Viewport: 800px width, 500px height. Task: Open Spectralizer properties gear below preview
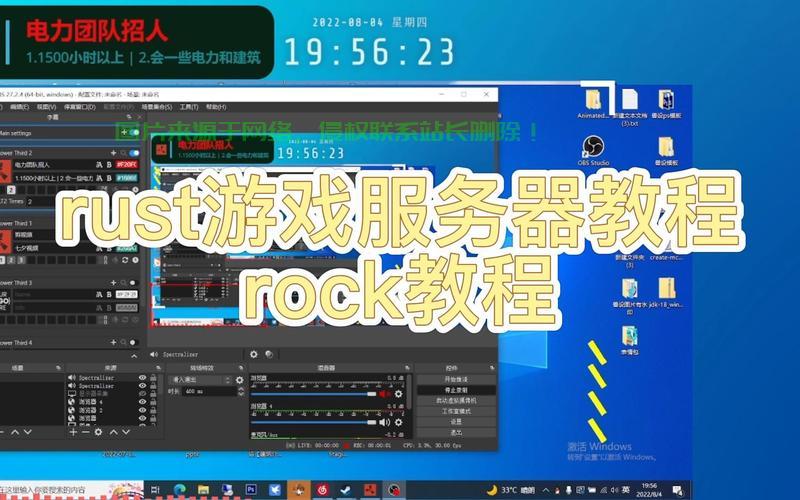(254, 354)
